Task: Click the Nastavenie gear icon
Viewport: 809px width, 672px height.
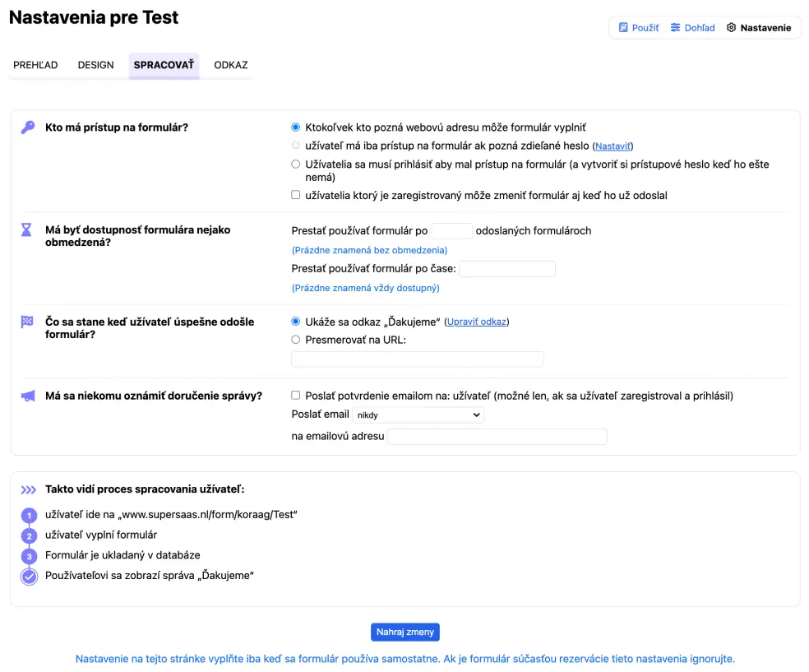Action: pos(731,28)
